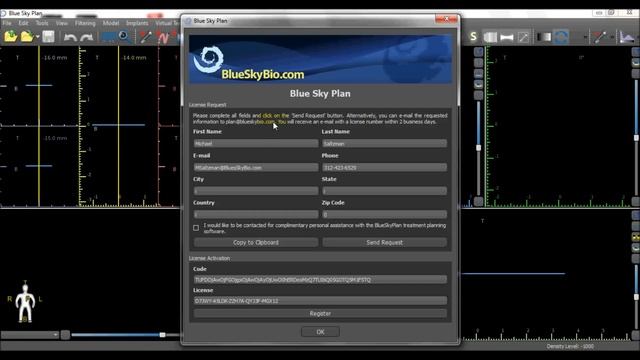Click the License number field
The height and width of the screenshot is (360, 640).
pyautogui.click(x=320, y=301)
